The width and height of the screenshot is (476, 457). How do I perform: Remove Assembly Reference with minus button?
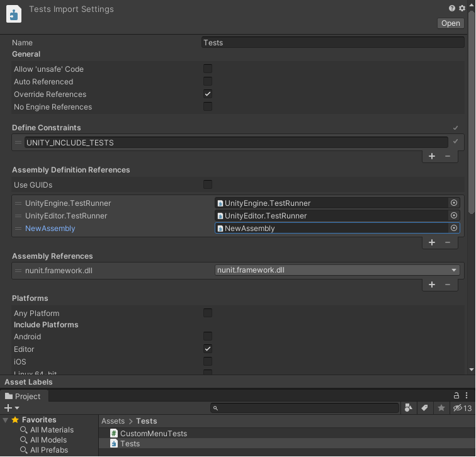click(x=448, y=285)
